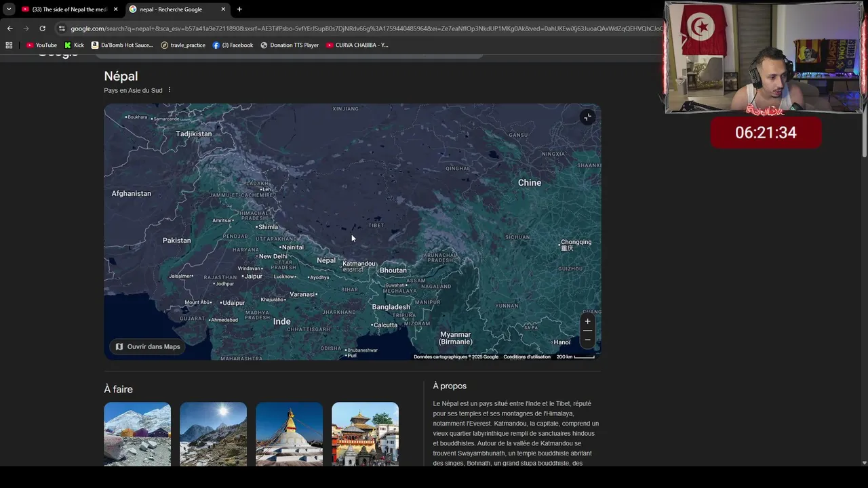The height and width of the screenshot is (488, 868).
Task: Click Conditions d'utilisation link on map
Action: [x=527, y=357]
